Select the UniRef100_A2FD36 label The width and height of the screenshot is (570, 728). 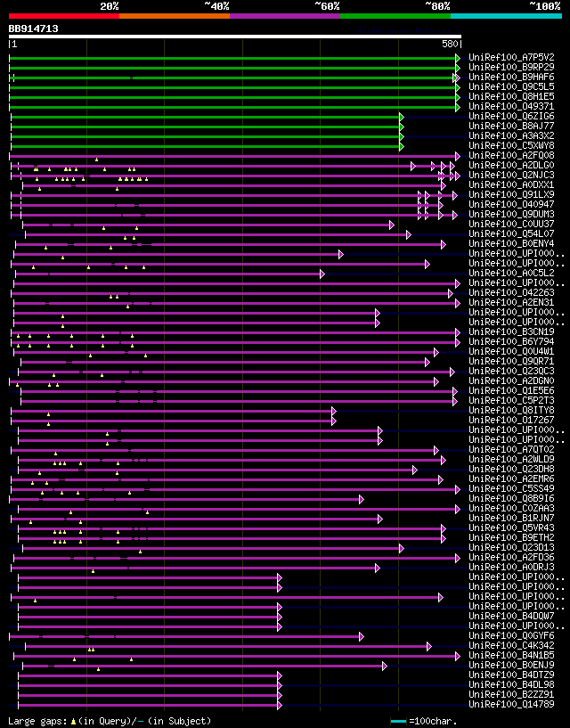(511, 557)
